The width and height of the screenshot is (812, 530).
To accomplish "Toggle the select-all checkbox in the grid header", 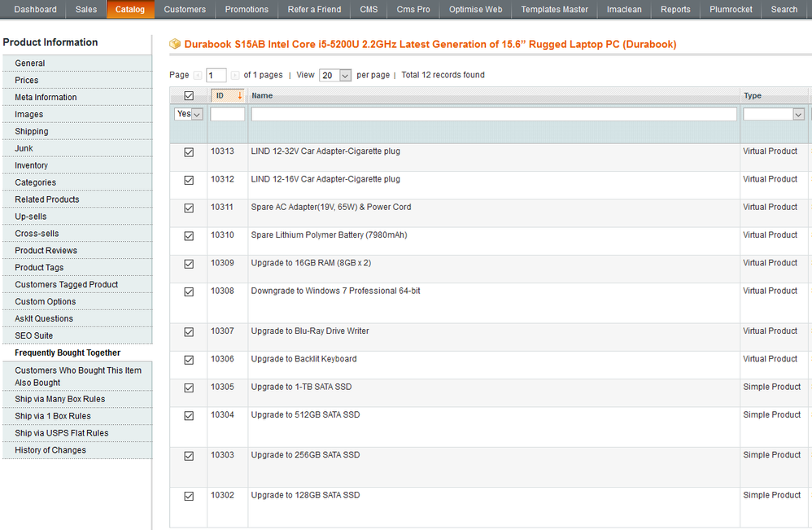I will [x=188, y=95].
